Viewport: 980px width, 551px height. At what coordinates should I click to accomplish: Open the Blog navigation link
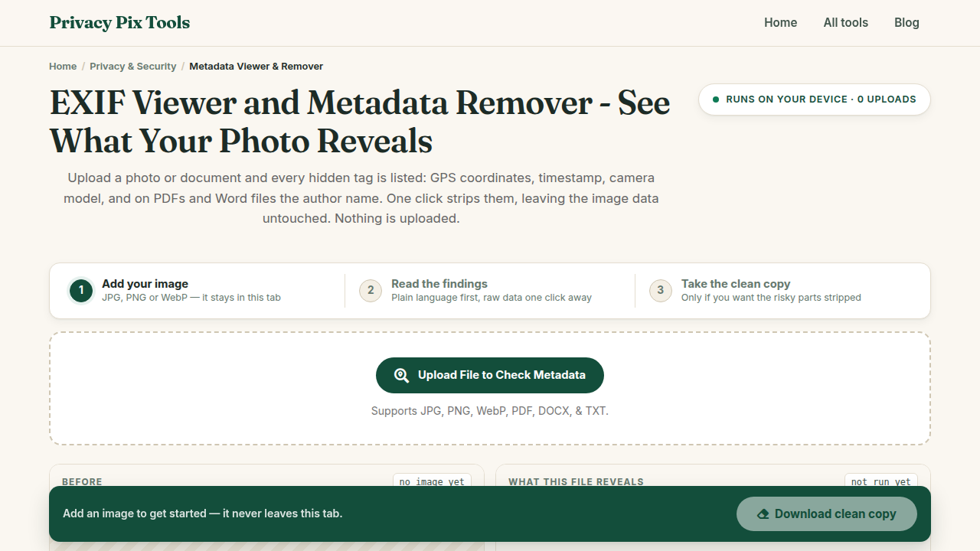point(906,23)
